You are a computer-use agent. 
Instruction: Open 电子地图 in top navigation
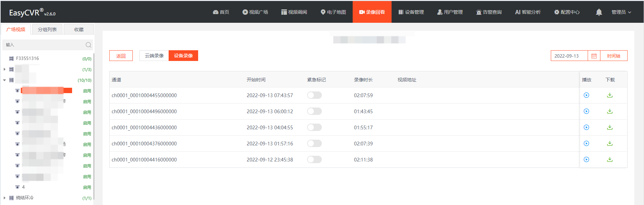333,12
